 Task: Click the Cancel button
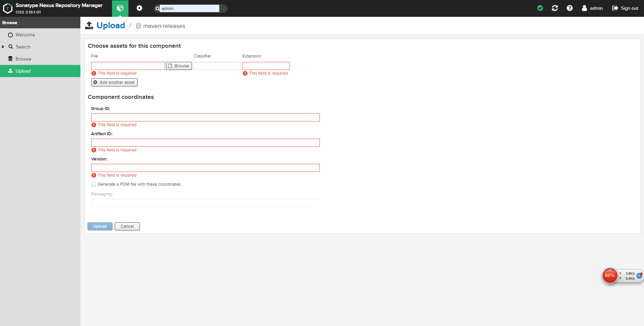[127, 226]
